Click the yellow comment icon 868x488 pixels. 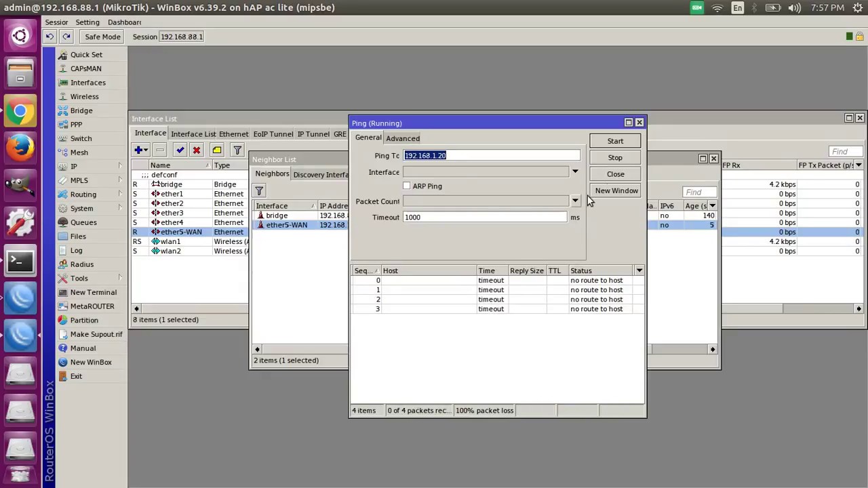pos(216,150)
